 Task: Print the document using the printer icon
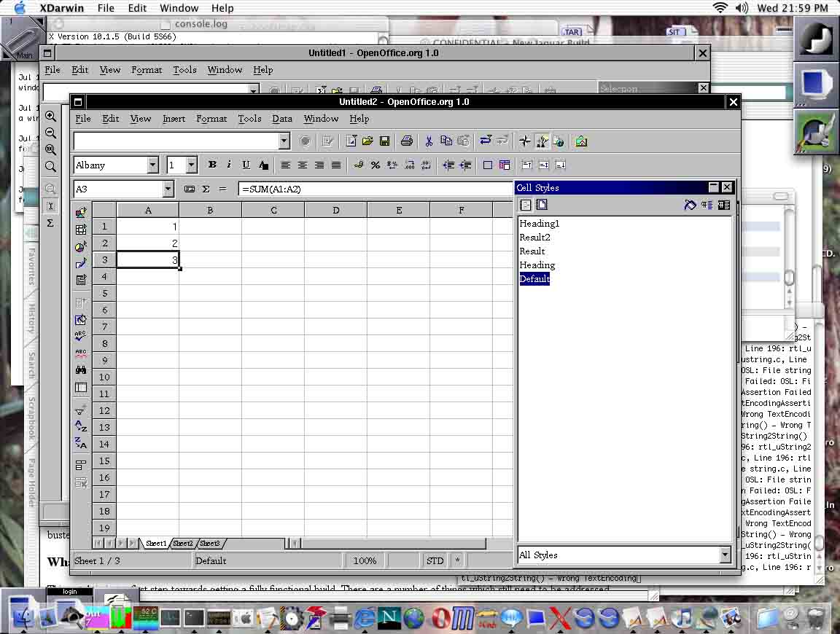click(x=407, y=141)
